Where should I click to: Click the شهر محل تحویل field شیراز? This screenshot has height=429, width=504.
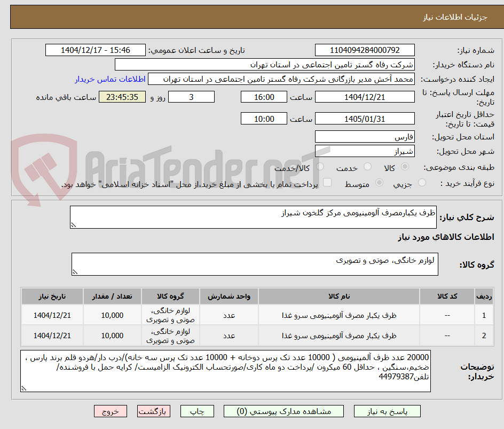point(365,151)
